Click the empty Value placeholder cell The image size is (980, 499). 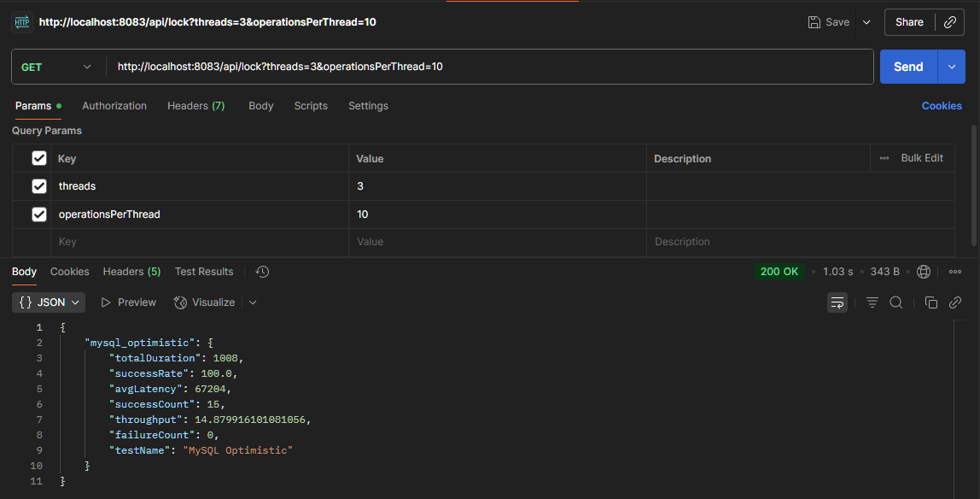click(x=498, y=242)
